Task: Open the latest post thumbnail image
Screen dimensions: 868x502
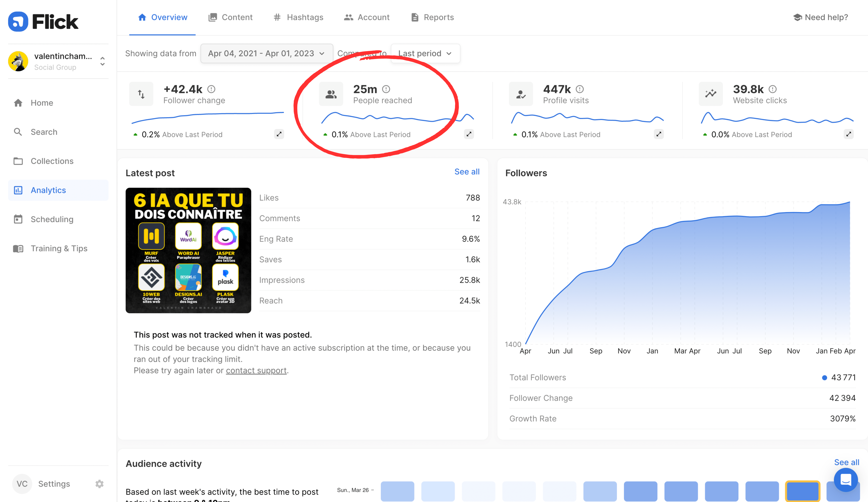Action: [188, 250]
